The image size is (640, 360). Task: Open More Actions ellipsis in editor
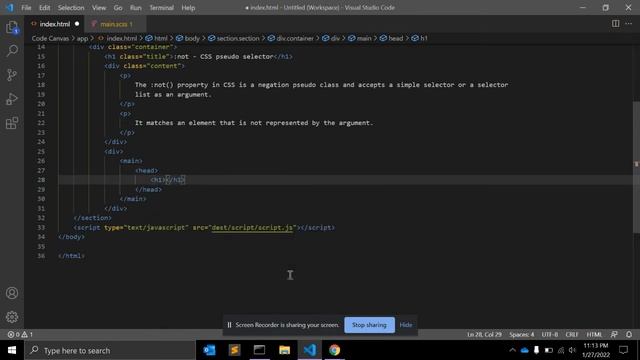[x=629, y=24]
